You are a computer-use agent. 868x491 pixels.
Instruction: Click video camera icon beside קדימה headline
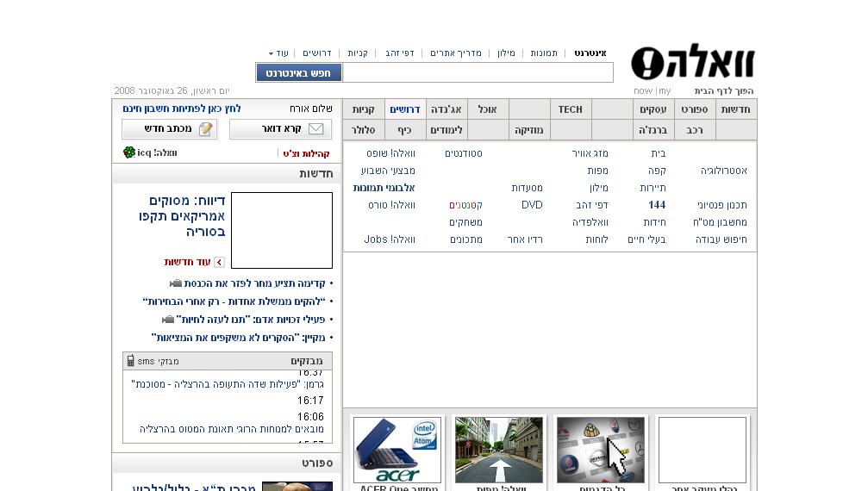coord(176,283)
